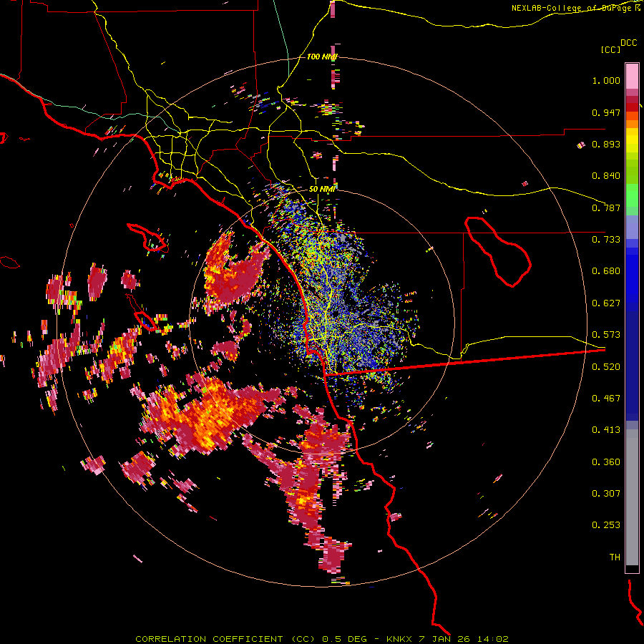The image size is (644, 644).
Task: Click the 0.360 scale label
Action: (606, 462)
